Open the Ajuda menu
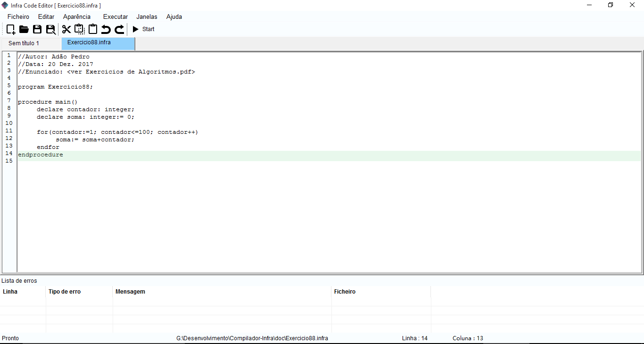The image size is (644, 344). [174, 16]
